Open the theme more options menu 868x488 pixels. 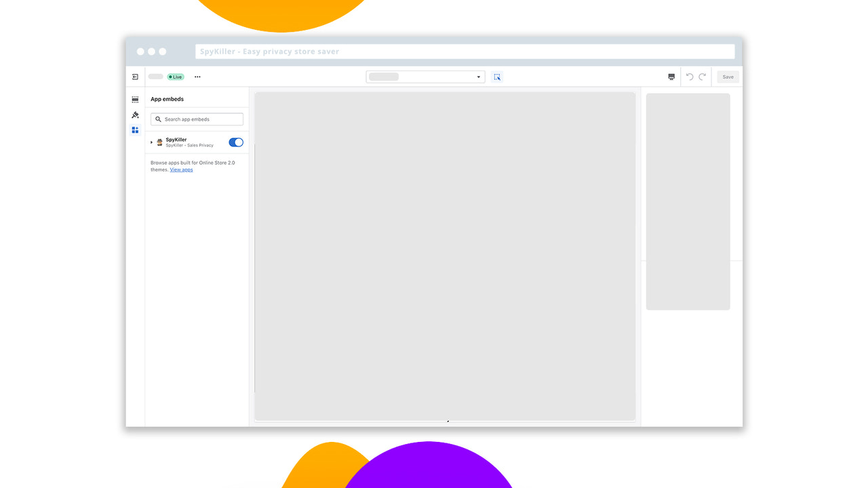pyautogui.click(x=197, y=77)
